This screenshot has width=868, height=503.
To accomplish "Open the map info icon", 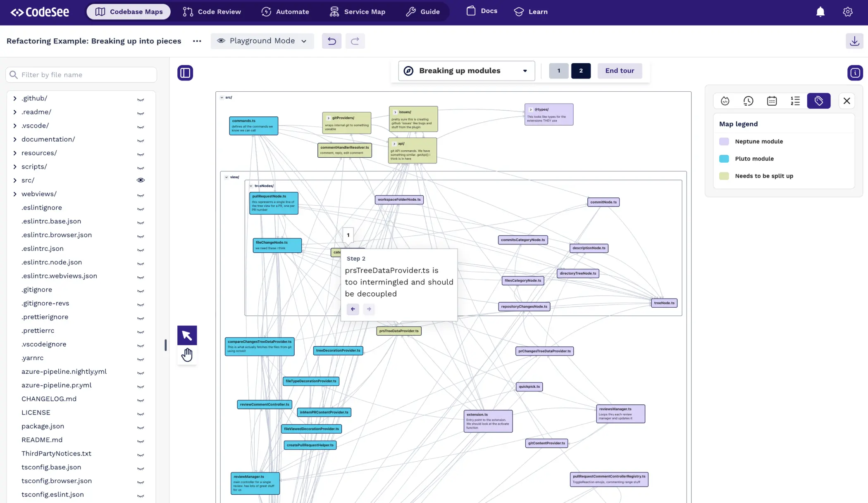I will [855, 73].
